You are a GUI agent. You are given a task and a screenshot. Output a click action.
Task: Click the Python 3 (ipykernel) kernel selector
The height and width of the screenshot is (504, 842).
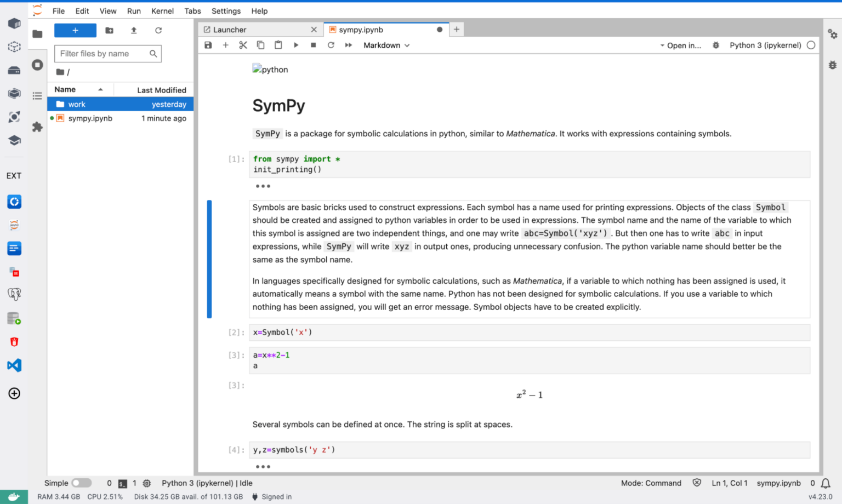tap(765, 45)
